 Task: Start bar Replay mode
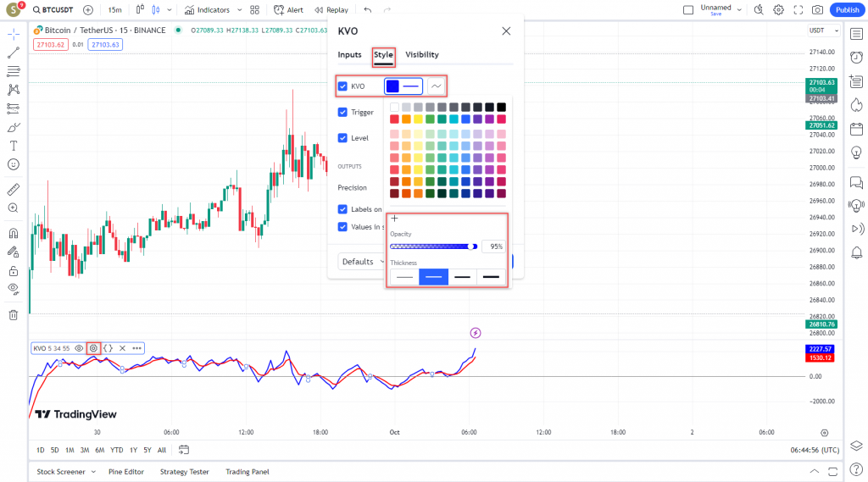(331, 10)
